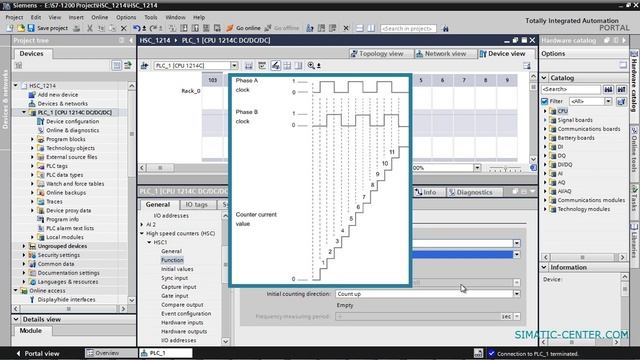Expand the PLC tags folder
Image resolution: width=640 pixels, height=360 pixels.
[33, 166]
